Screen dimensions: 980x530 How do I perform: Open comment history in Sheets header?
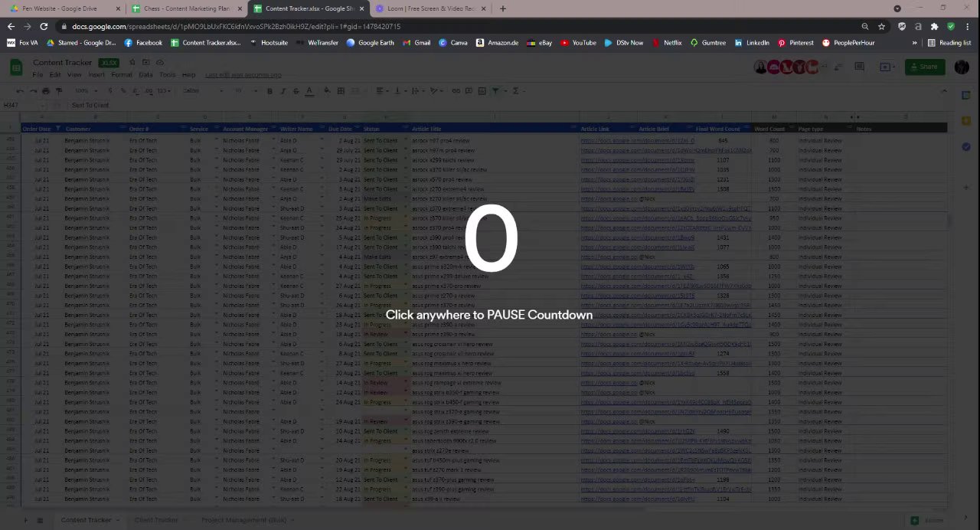(859, 67)
